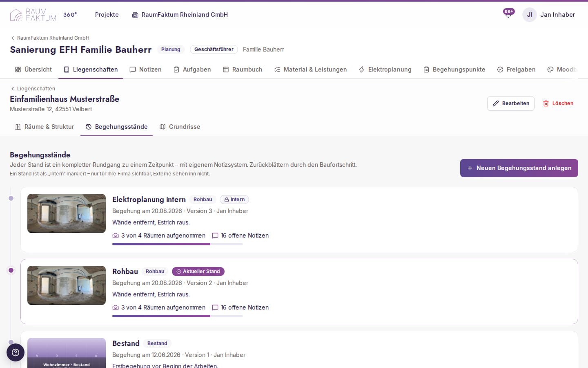
Task: Switch to the Grundrisse sub-tab
Action: (x=180, y=127)
